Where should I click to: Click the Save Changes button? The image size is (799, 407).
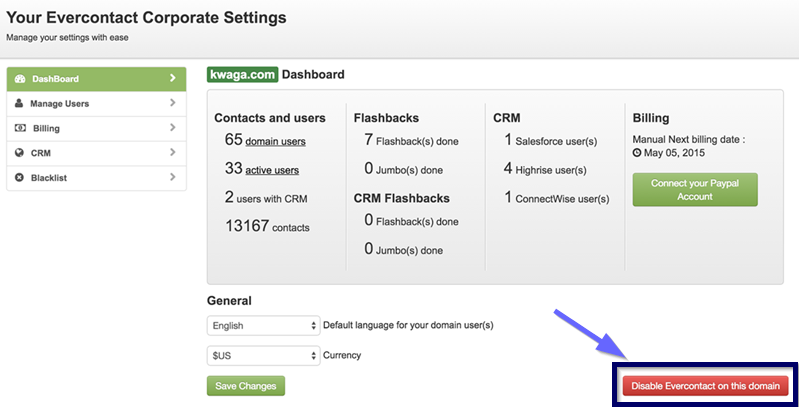[x=246, y=386]
